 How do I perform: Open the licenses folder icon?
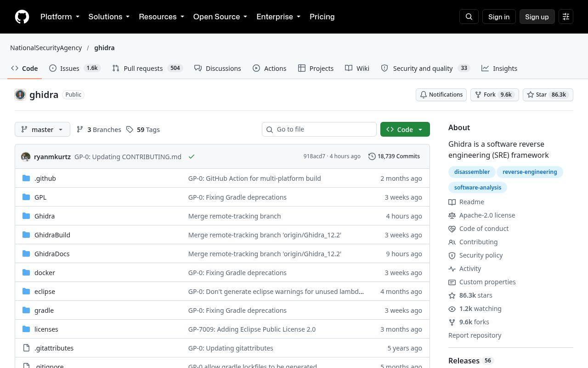point(26,329)
